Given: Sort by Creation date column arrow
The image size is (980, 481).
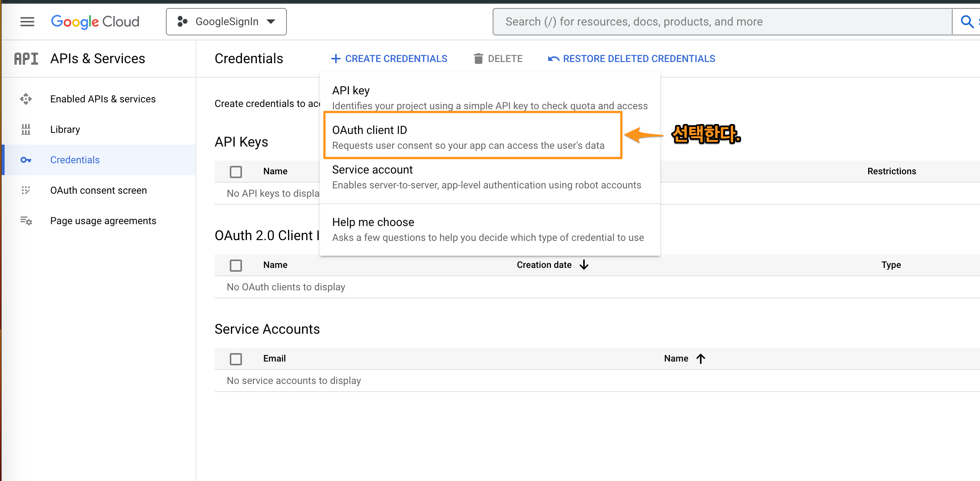Looking at the screenshot, I should coord(584,265).
